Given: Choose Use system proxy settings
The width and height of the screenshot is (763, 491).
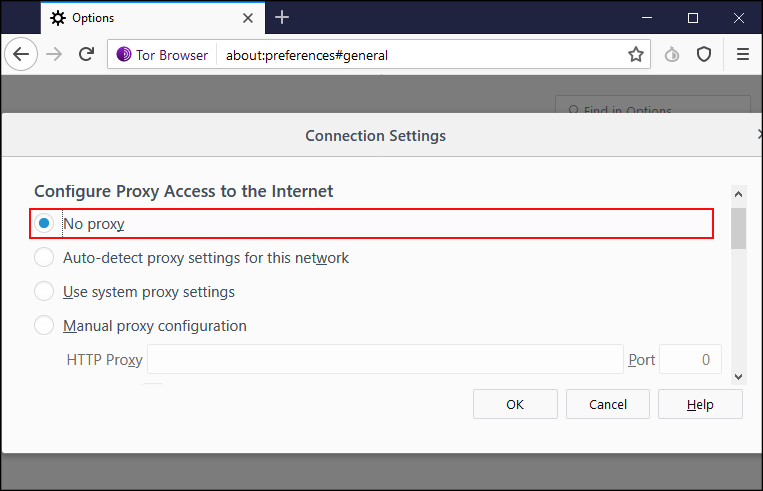Looking at the screenshot, I should pyautogui.click(x=44, y=292).
